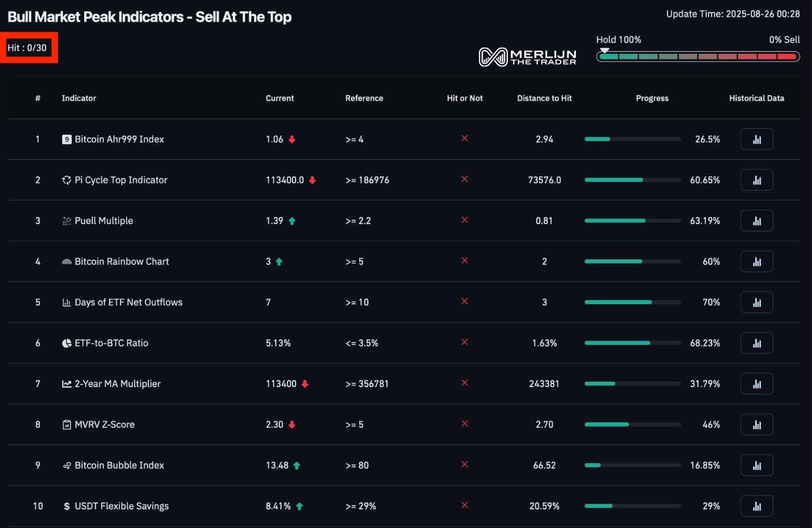Image resolution: width=812 pixels, height=528 pixels.
Task: View historical data for Puell Multiple
Action: 757,220
